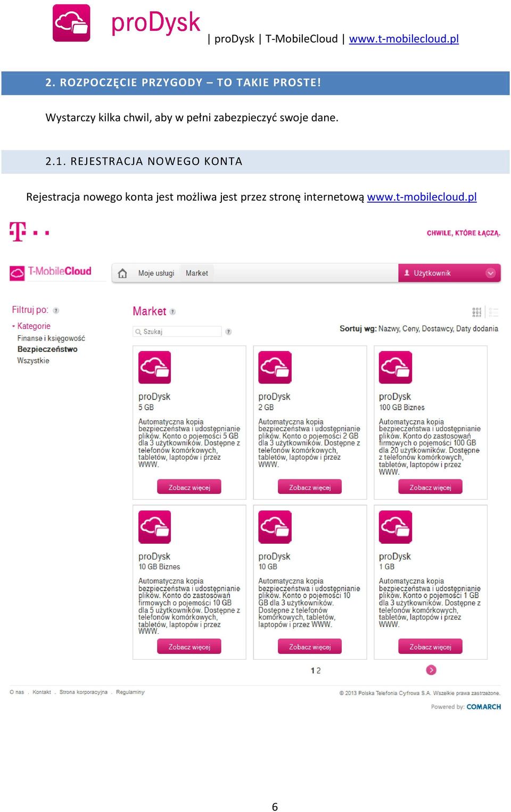Click Zobacz więcej for proDysk 10 GB

(x=310, y=647)
